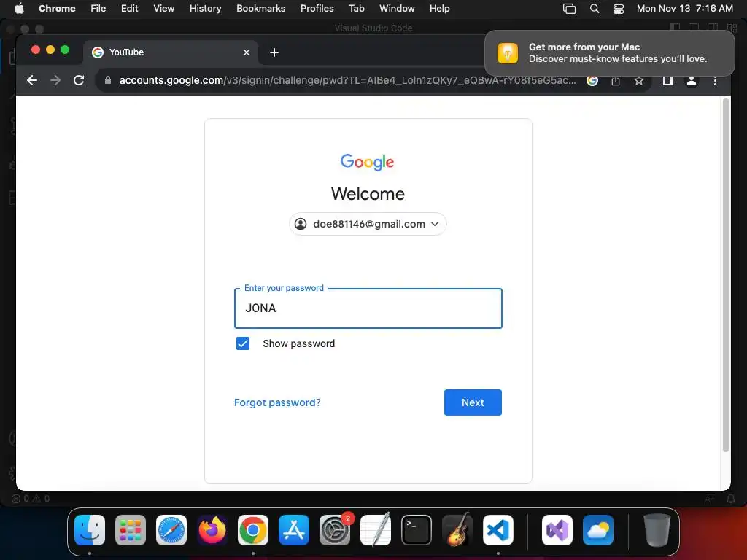Open the Bookmarks menu
The image size is (747, 560).
click(x=260, y=8)
